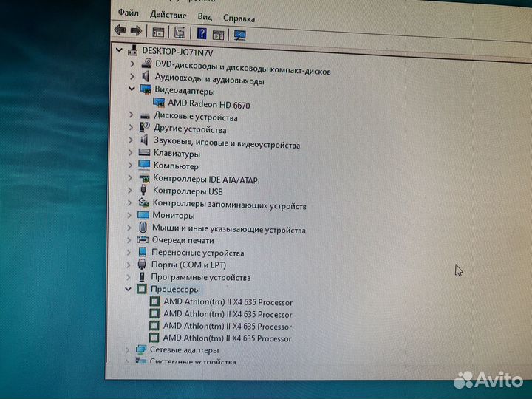Select the last AMD Athlon II X4 635 Processor
This screenshot has height=399, width=532.
(x=227, y=338)
